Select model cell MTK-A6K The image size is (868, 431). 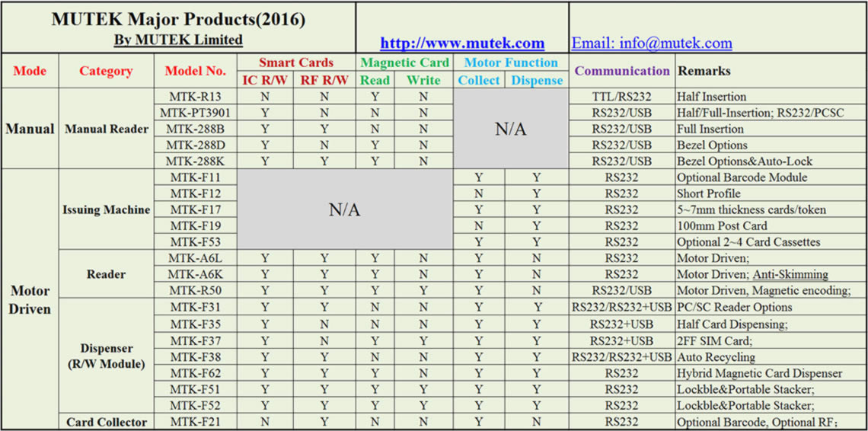pyautogui.click(x=196, y=274)
